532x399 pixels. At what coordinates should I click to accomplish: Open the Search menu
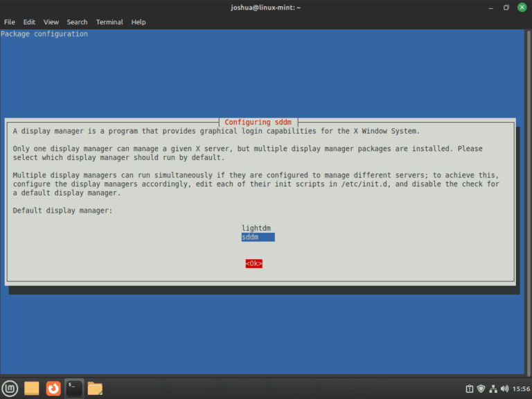(x=78, y=22)
